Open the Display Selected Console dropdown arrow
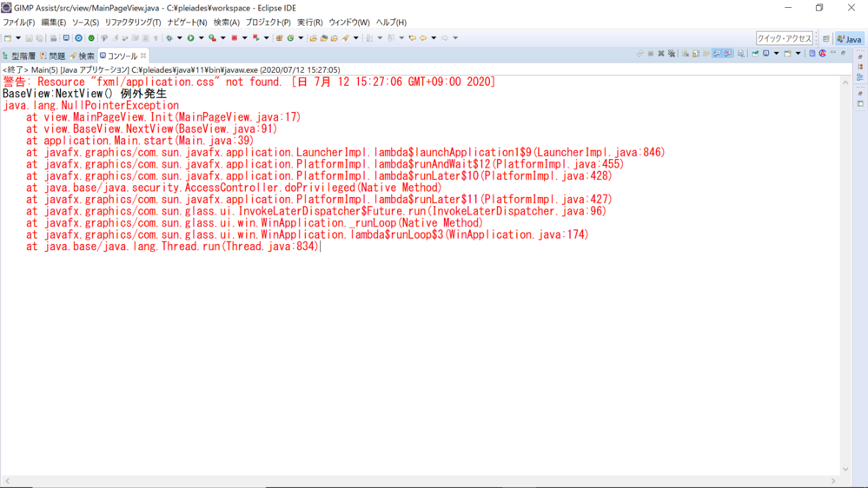 pyautogui.click(x=776, y=53)
